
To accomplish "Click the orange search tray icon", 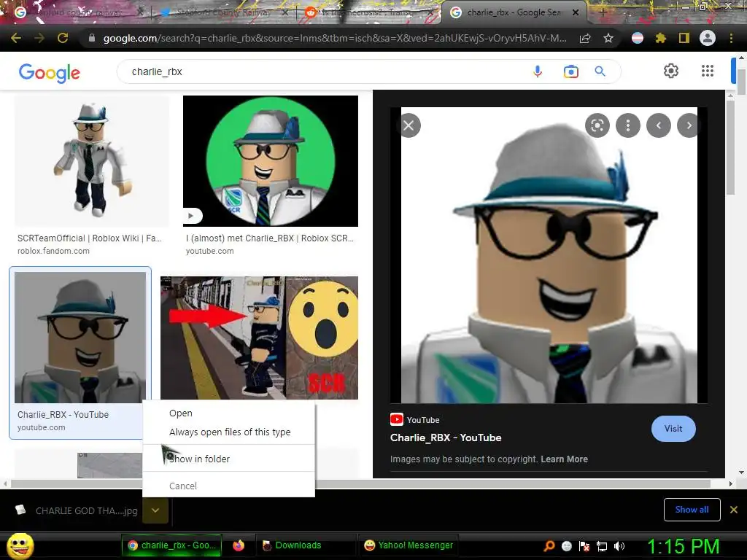I will [x=549, y=546].
